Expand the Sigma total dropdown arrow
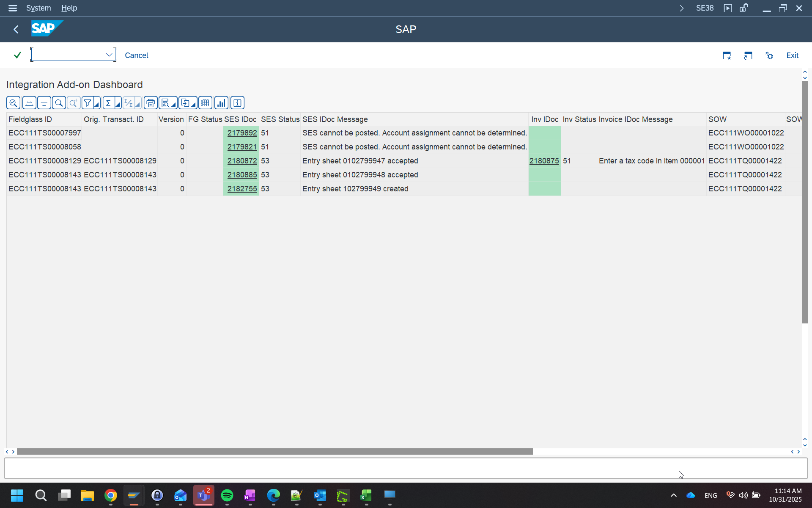The image size is (812, 508). point(118,103)
